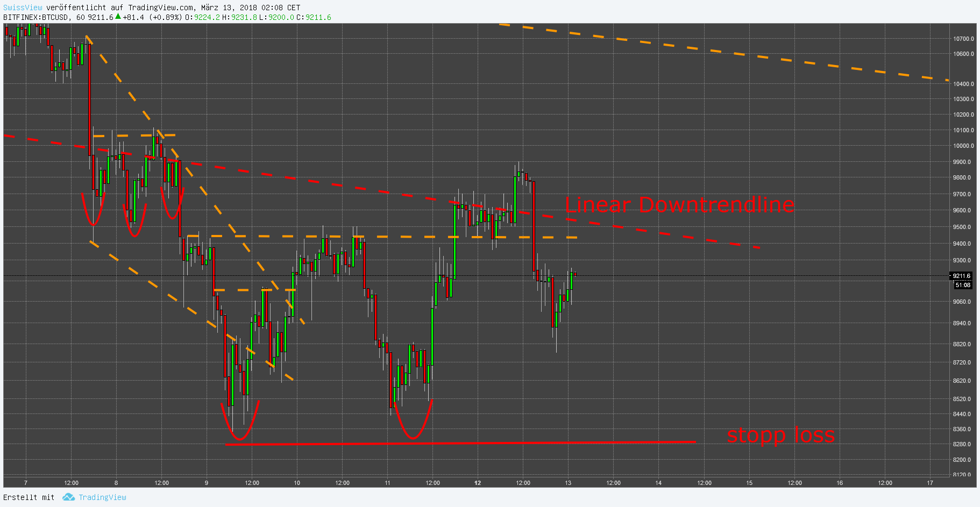Click the 8440.0 price axis label
980x507 pixels.
(x=962, y=414)
